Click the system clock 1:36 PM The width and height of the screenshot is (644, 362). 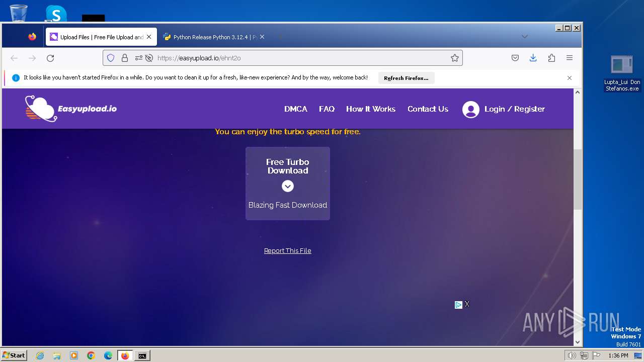point(618,355)
